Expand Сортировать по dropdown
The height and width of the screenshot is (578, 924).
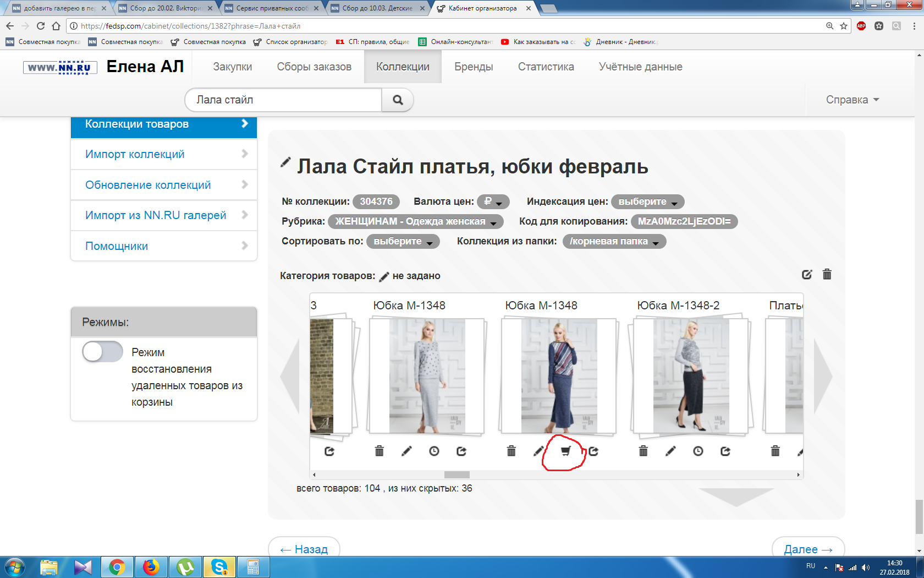click(x=403, y=242)
